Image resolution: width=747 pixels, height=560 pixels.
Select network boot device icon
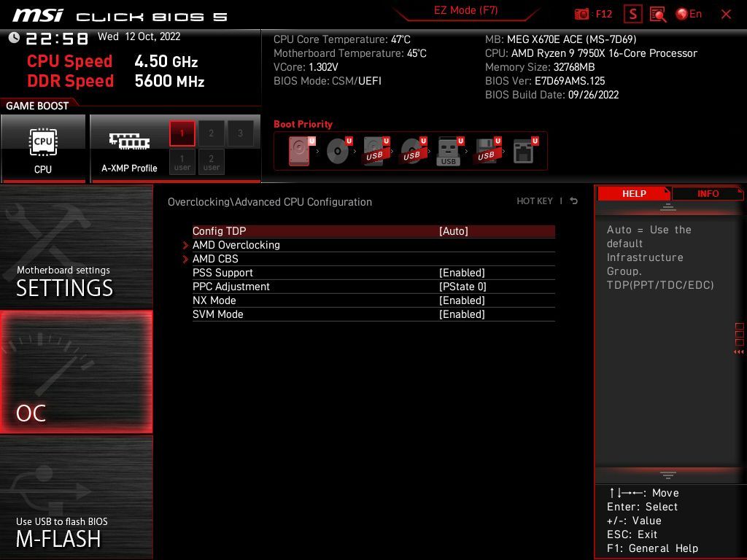click(x=525, y=151)
